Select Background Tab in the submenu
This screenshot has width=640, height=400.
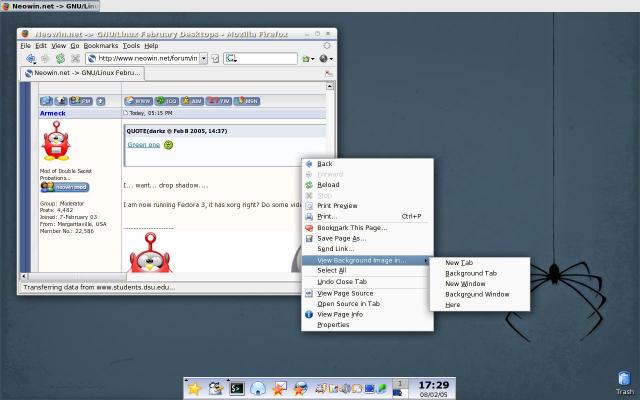[480, 273]
